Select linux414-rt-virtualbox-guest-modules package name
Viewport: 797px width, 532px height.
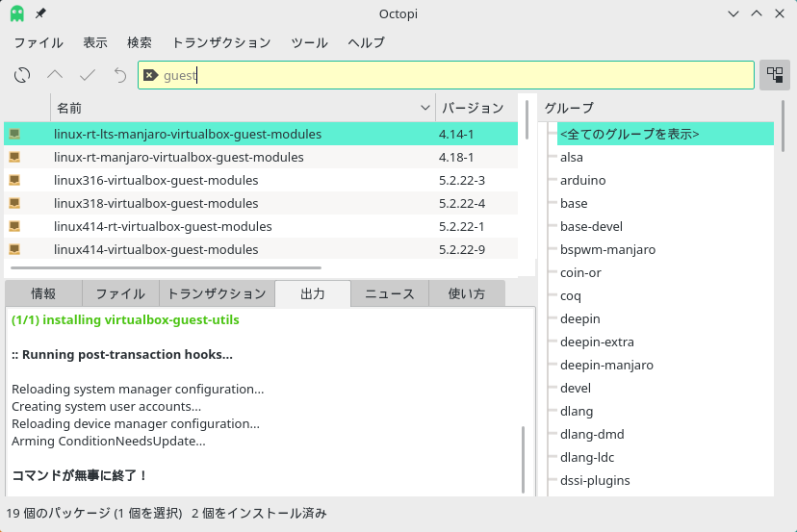(x=164, y=227)
